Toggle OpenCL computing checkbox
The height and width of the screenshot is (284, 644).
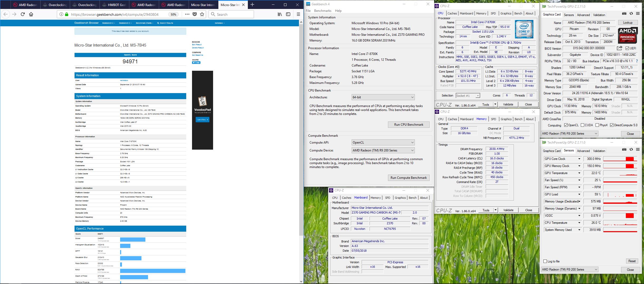[566, 125]
